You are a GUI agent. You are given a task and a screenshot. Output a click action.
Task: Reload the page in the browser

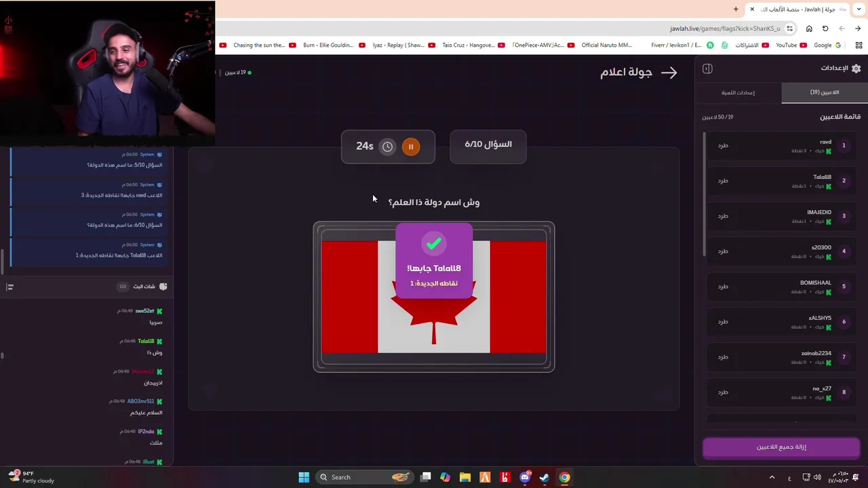pyautogui.click(x=825, y=28)
